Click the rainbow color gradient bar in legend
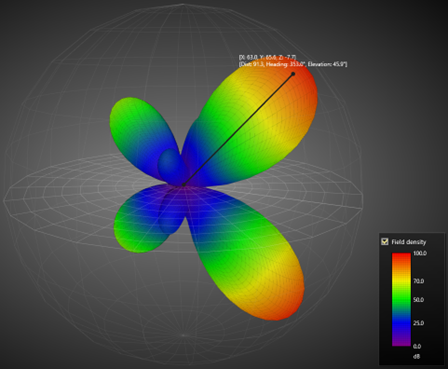448x369 pixels. coord(401,299)
